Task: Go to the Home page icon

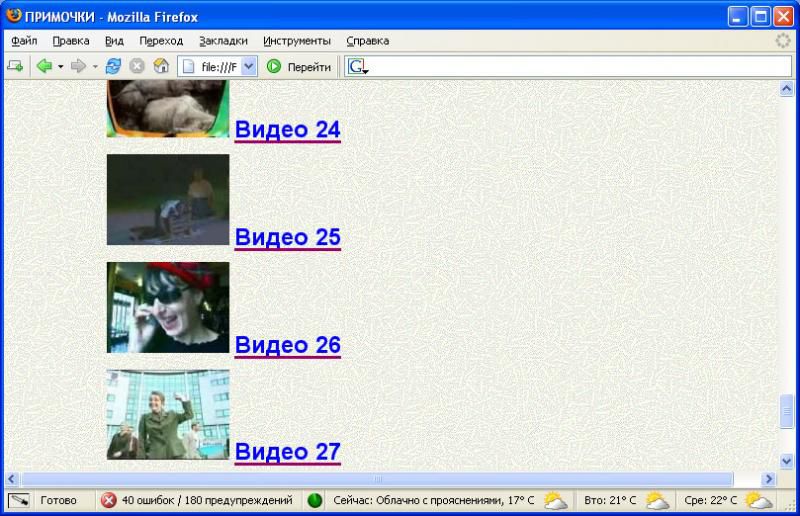Action: (160, 66)
